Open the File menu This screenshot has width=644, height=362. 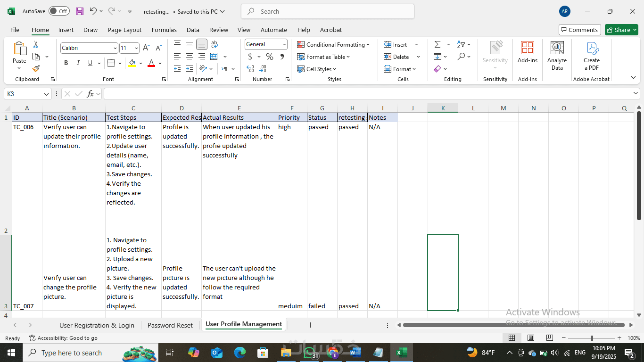15,30
